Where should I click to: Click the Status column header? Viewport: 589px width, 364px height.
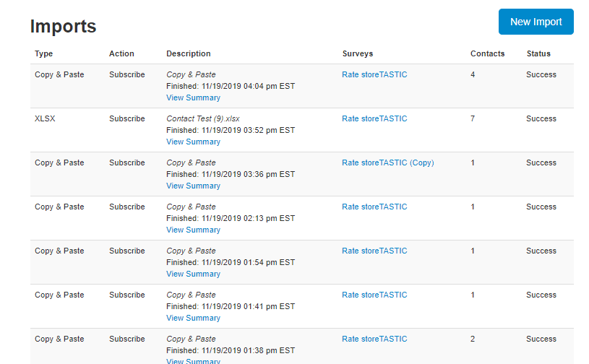coord(538,53)
